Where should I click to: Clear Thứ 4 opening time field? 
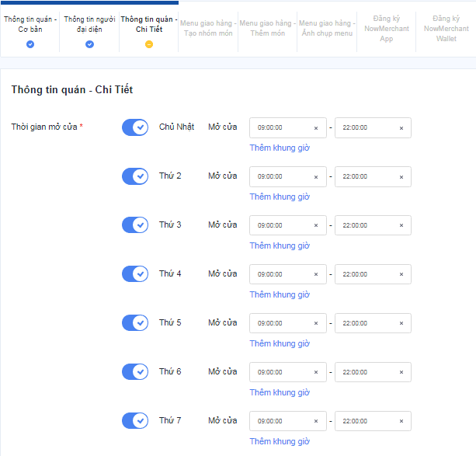pos(316,274)
